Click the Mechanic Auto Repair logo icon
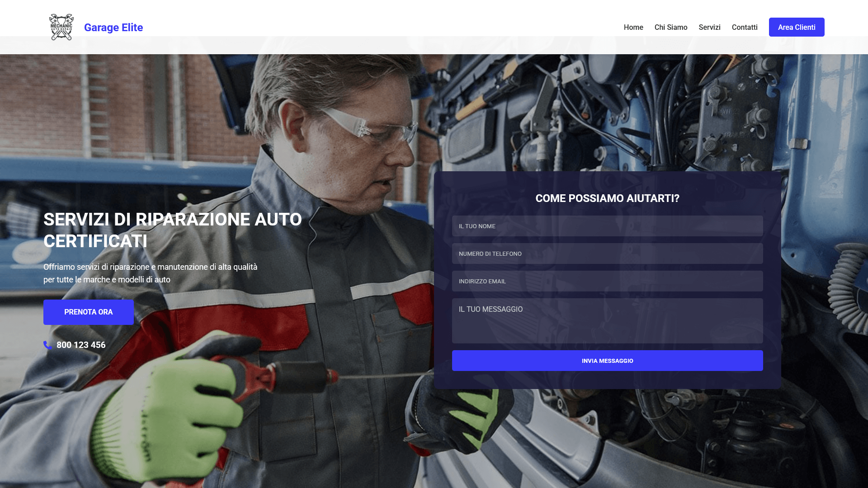The height and width of the screenshot is (488, 868). coord(61,27)
